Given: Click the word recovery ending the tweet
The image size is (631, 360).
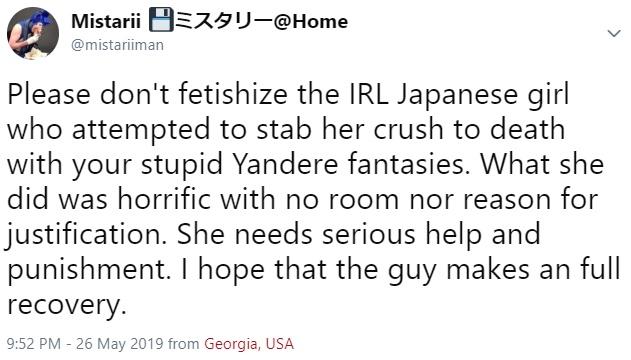Looking at the screenshot, I should 64,306.
